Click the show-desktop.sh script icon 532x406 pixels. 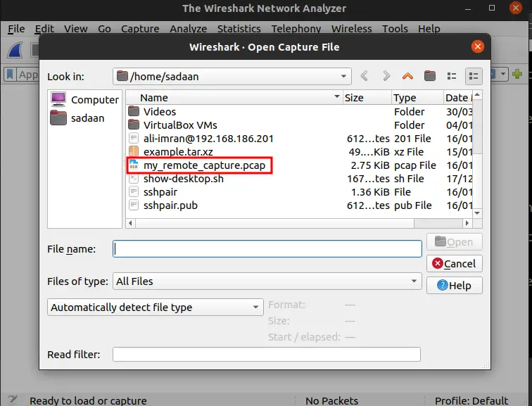(134, 179)
